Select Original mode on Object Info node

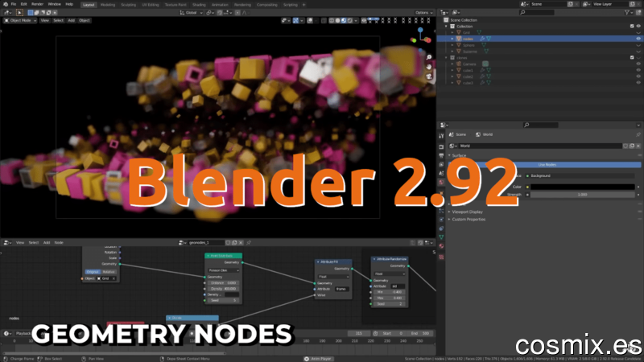(x=93, y=272)
